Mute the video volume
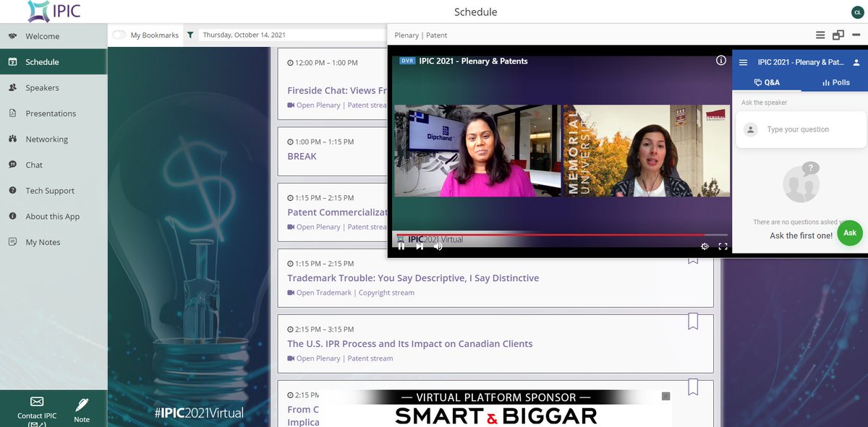The image size is (868, 427). point(438,246)
